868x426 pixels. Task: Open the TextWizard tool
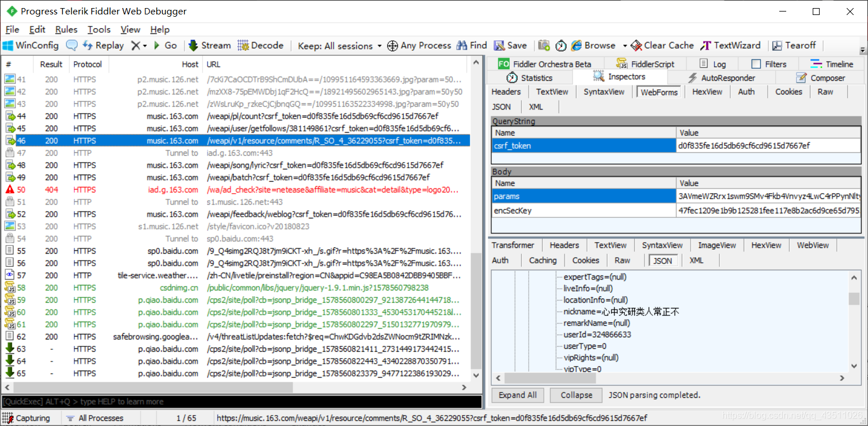coord(730,45)
